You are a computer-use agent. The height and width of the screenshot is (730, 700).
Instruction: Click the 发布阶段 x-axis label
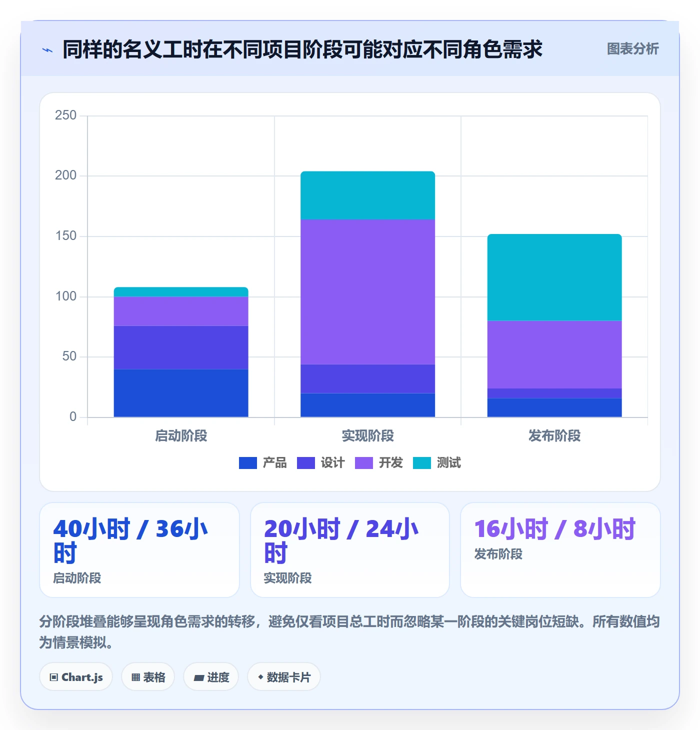click(x=554, y=436)
